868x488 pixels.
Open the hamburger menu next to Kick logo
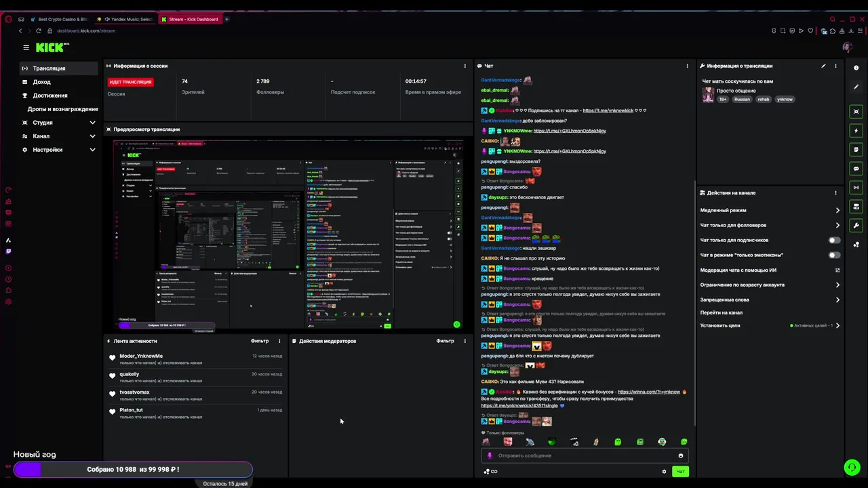click(x=26, y=47)
